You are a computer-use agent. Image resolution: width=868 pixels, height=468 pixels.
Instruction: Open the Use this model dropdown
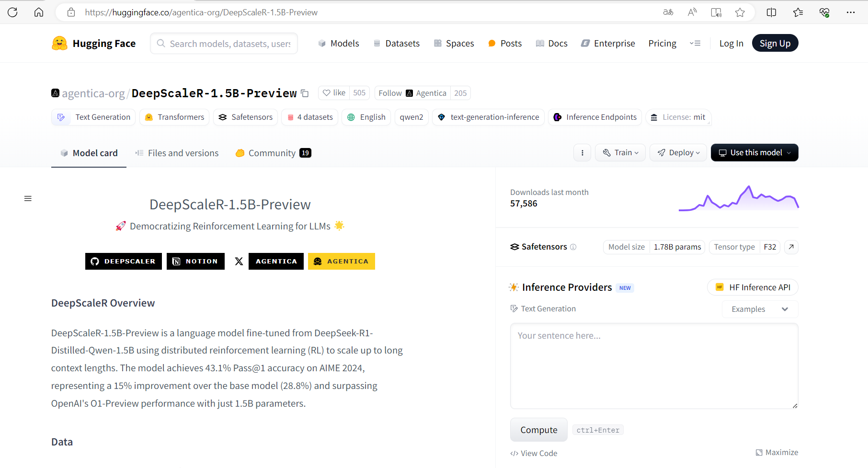[x=754, y=153]
